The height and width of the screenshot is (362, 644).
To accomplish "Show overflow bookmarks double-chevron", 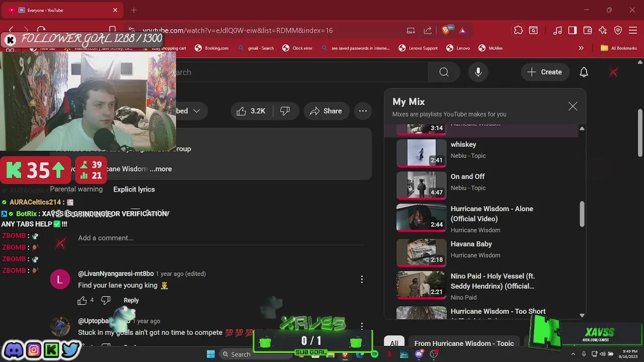I will [x=581, y=48].
